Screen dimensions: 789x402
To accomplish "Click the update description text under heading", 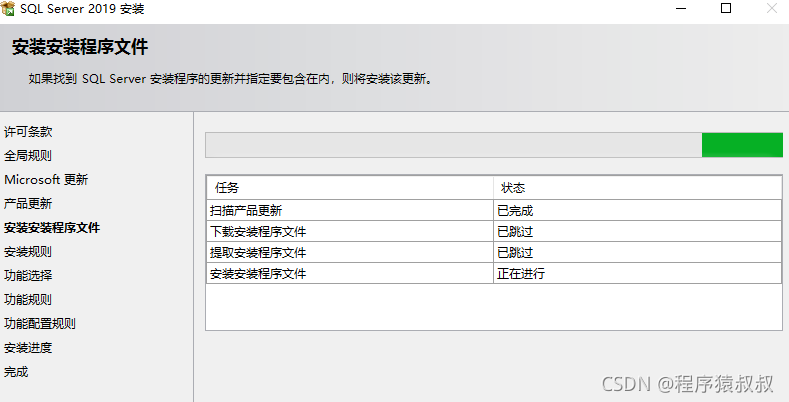I will 231,79.
